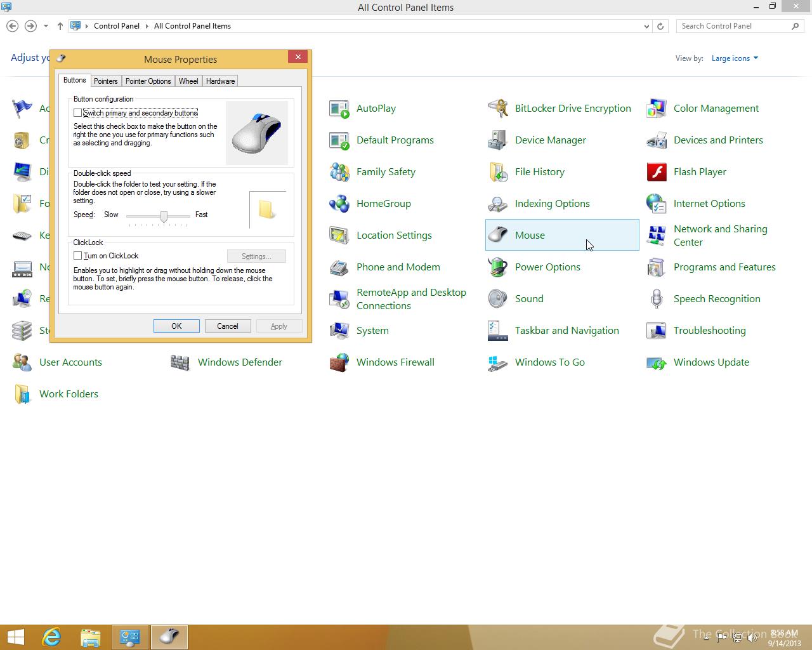Open the AutoPlay icon
Viewport: 812px width, 650px height.
pyautogui.click(x=339, y=109)
